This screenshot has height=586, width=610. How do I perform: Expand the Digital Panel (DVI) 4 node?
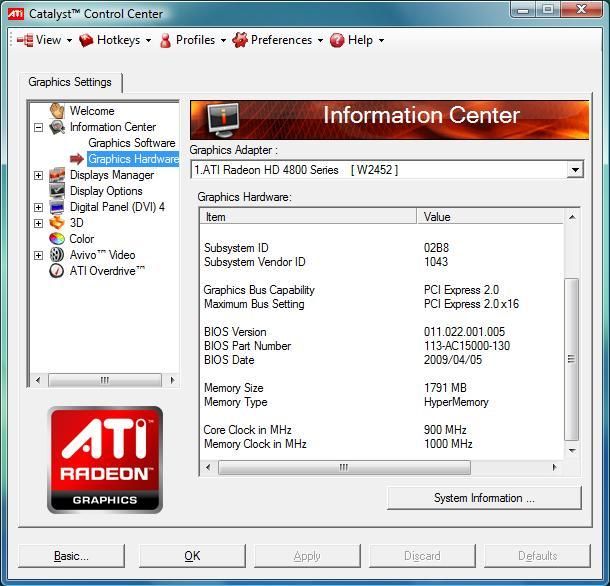[39, 207]
